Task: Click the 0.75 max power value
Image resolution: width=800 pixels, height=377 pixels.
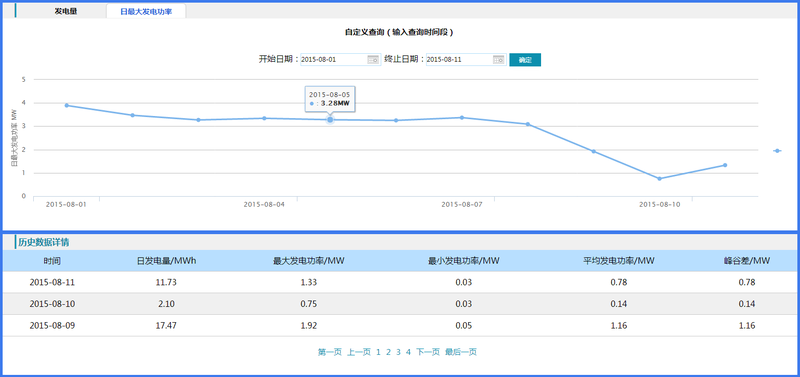Action: click(309, 304)
